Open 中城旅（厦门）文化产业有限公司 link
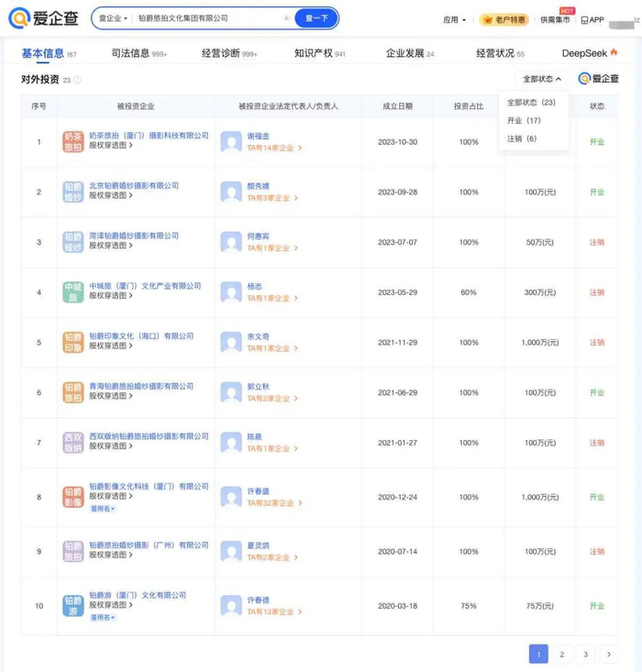The width and height of the screenshot is (642, 672). point(145,286)
